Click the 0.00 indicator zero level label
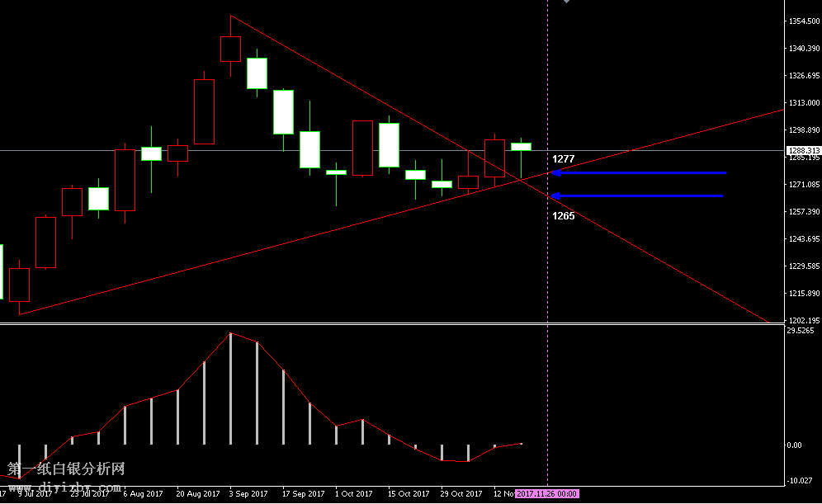The height and width of the screenshot is (504, 822). (x=794, y=445)
